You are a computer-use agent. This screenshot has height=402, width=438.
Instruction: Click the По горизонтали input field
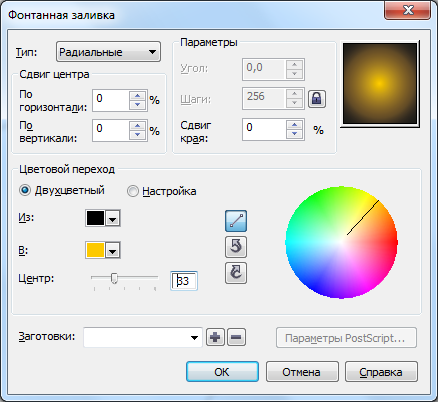[x=111, y=100]
